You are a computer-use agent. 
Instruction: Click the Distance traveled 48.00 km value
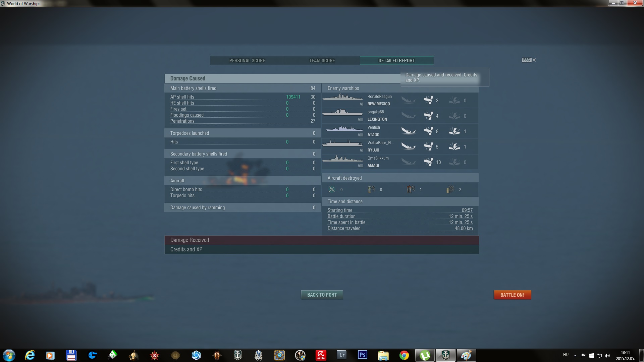(464, 228)
